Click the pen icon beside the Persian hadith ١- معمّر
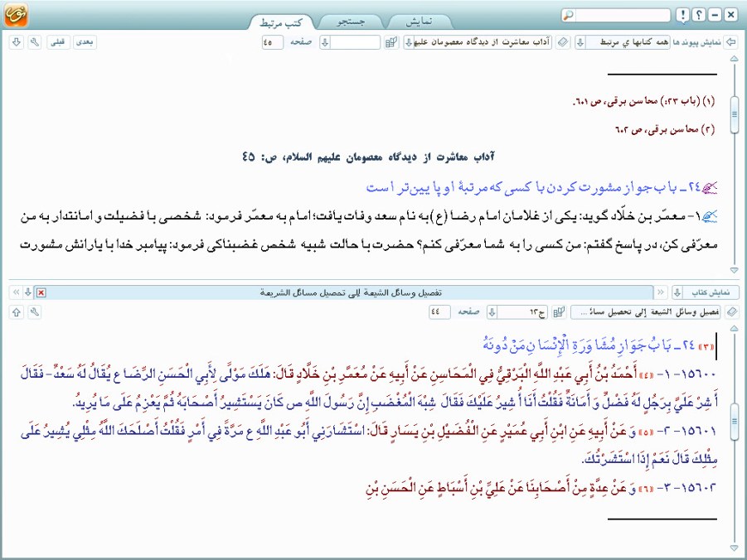Image resolution: width=747 pixels, height=560 pixels. 711,217
